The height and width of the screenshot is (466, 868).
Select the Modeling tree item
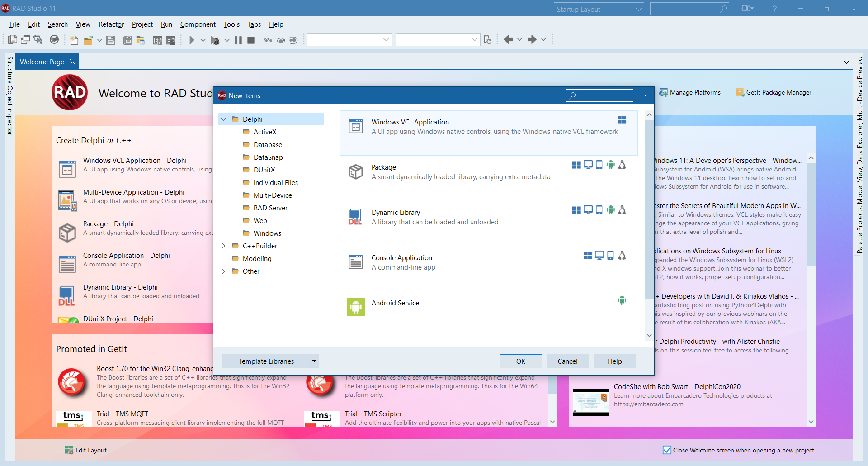pos(257,258)
